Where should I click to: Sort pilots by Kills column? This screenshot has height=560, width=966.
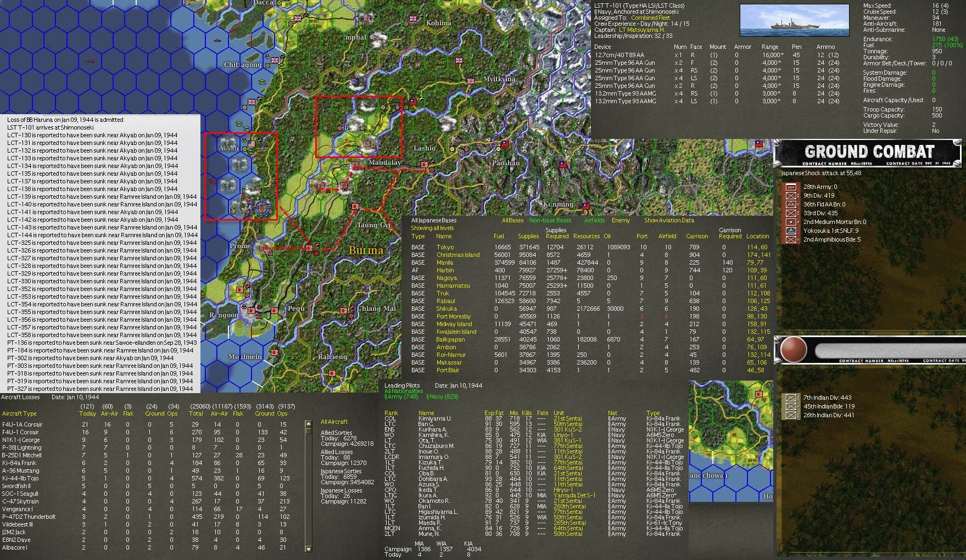point(527,413)
